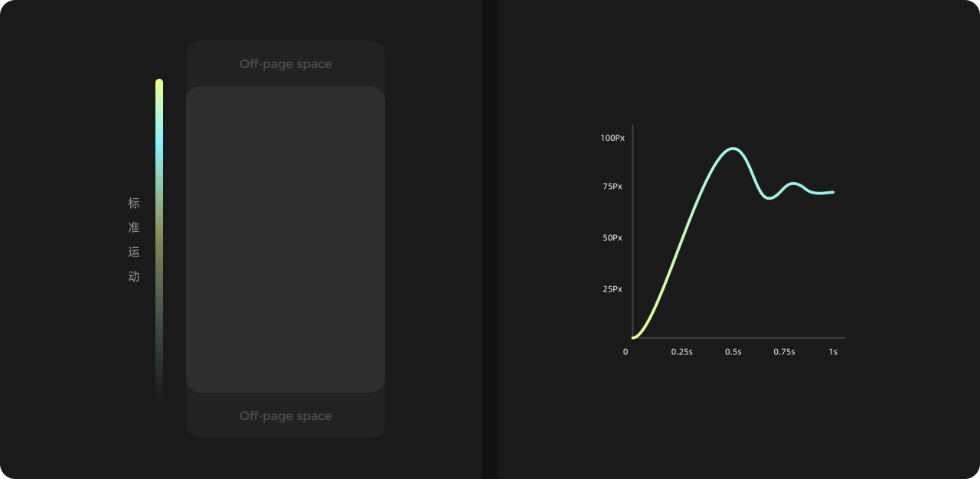The image size is (980, 479).
Task: Click the top "Off-page space" label
Action: tap(286, 64)
